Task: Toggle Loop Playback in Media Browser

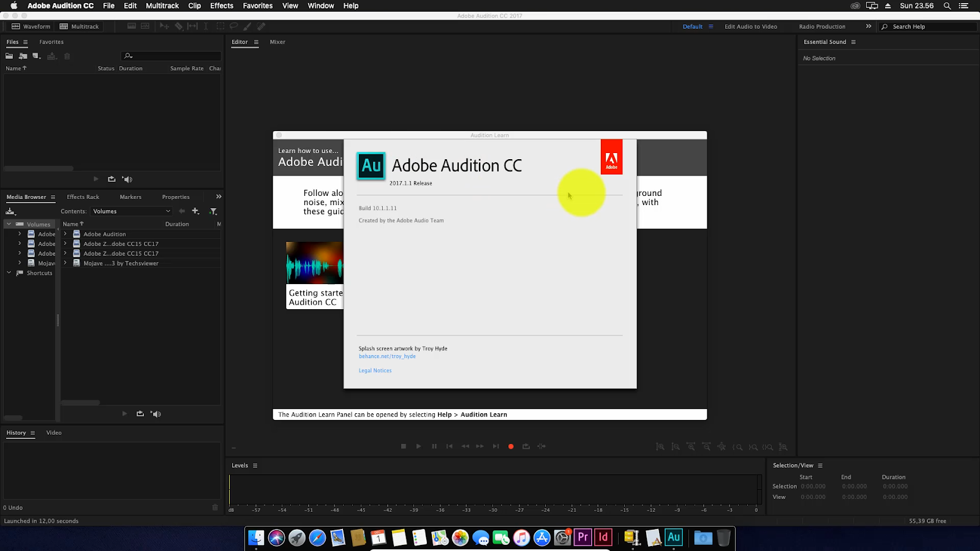Action: point(140,414)
